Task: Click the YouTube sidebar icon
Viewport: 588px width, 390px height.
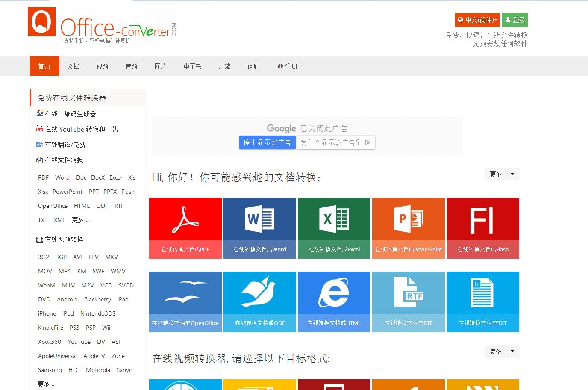Action: point(40,129)
